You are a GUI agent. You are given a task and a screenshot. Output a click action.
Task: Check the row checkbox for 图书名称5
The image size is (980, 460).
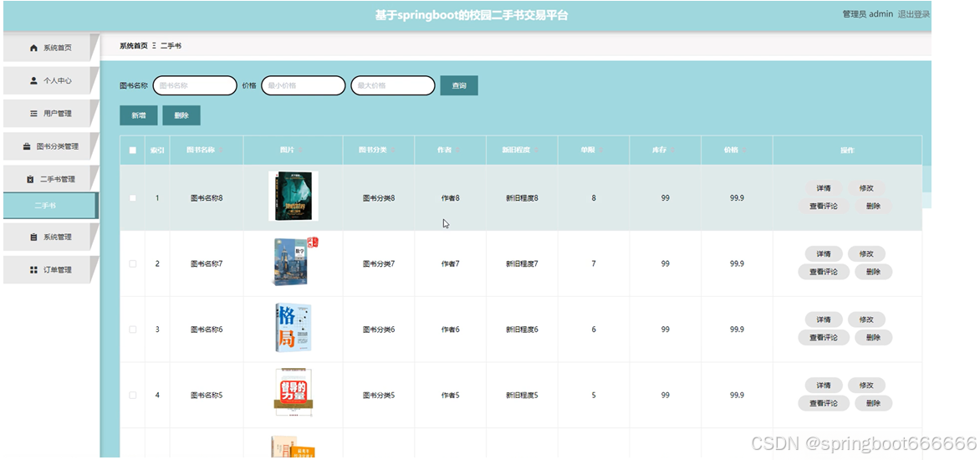(x=132, y=395)
